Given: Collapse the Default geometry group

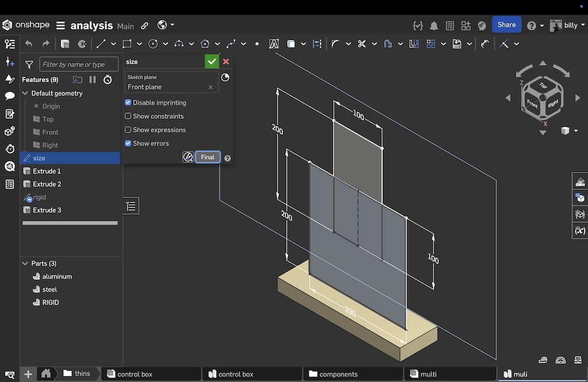Looking at the screenshot, I should tap(25, 93).
